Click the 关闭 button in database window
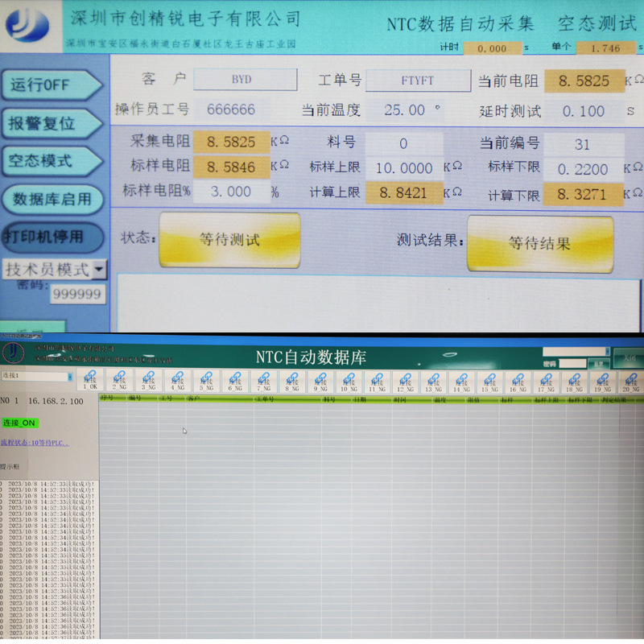The width and height of the screenshot is (644, 644). tap(629, 357)
